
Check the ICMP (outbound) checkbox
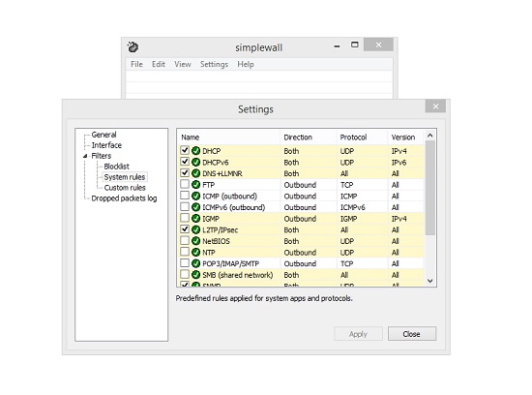[x=185, y=196]
